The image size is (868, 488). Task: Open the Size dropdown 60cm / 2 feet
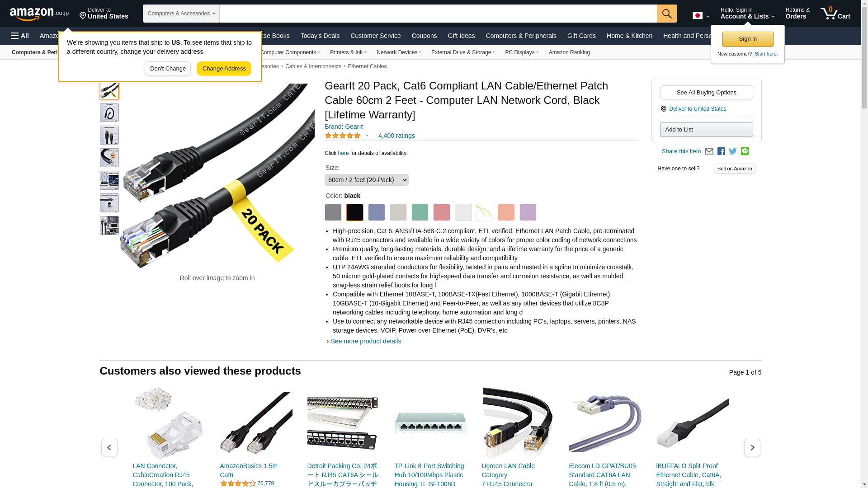pyautogui.click(x=367, y=180)
